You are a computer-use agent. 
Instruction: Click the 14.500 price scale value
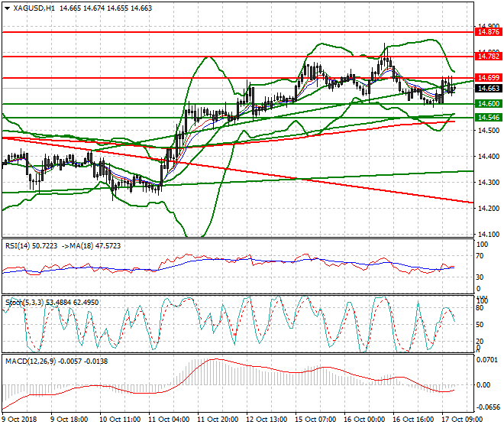(489, 131)
